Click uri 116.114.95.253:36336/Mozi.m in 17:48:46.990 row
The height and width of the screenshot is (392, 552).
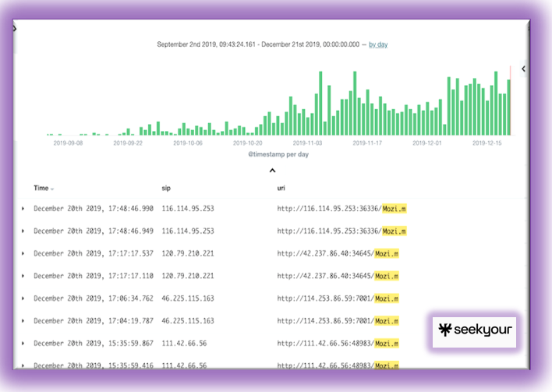coord(341,209)
